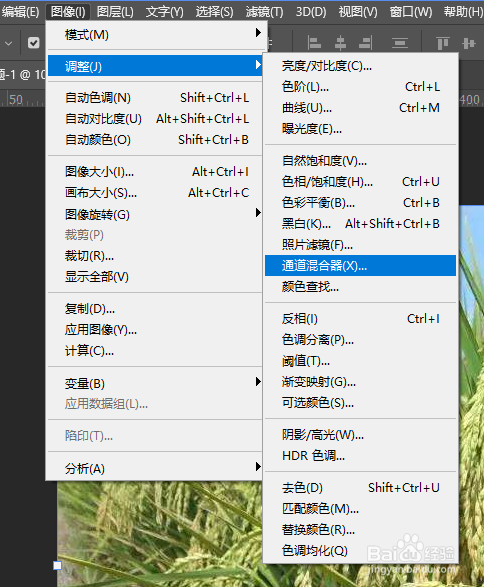The width and height of the screenshot is (484, 587).
Task: Toggle the options bar checkbox
Action: pos(34,43)
